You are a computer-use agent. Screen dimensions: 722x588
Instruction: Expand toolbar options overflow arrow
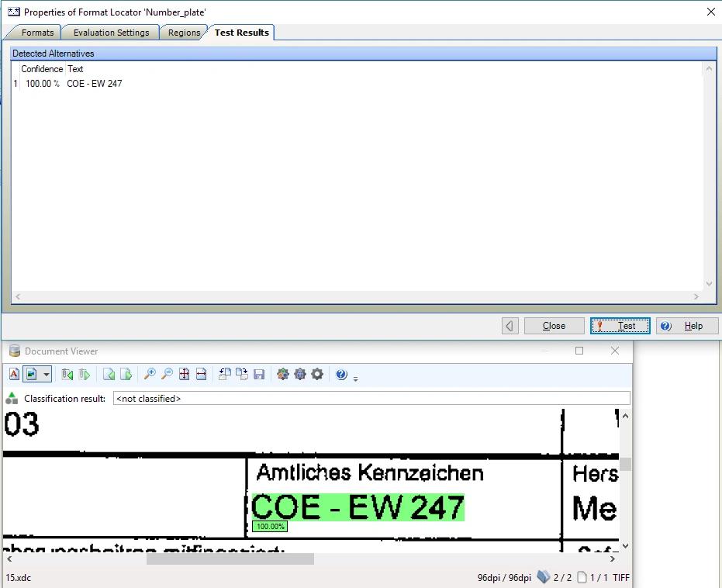(355, 379)
